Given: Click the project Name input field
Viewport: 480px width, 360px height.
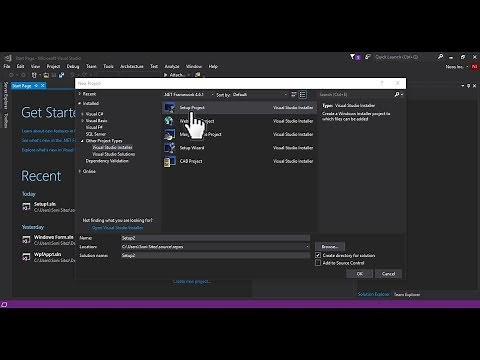Looking at the screenshot, I should point(215,238).
